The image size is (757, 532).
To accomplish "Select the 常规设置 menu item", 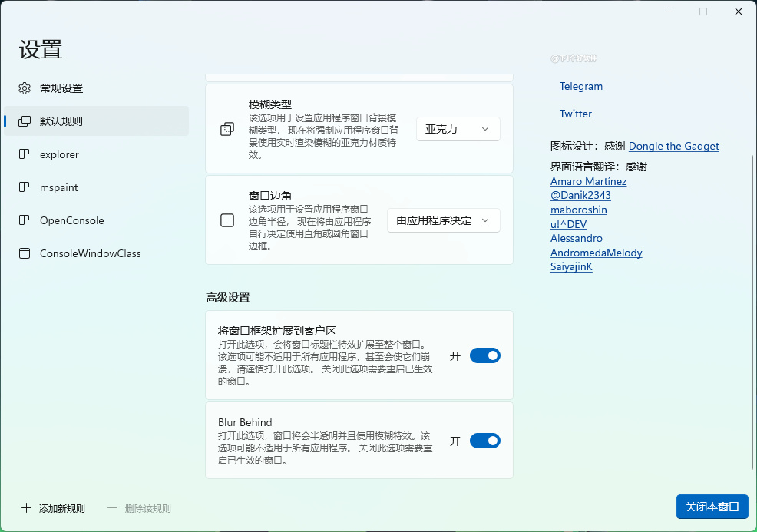I will (x=61, y=88).
